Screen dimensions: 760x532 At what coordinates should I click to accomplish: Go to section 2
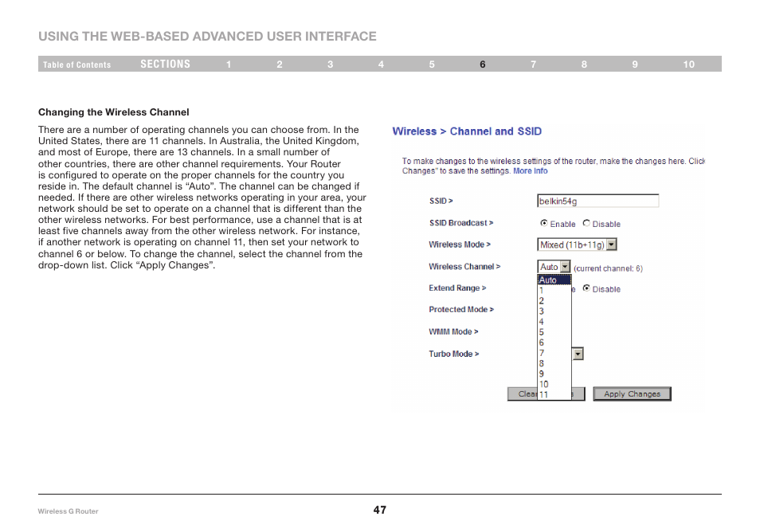click(x=280, y=65)
